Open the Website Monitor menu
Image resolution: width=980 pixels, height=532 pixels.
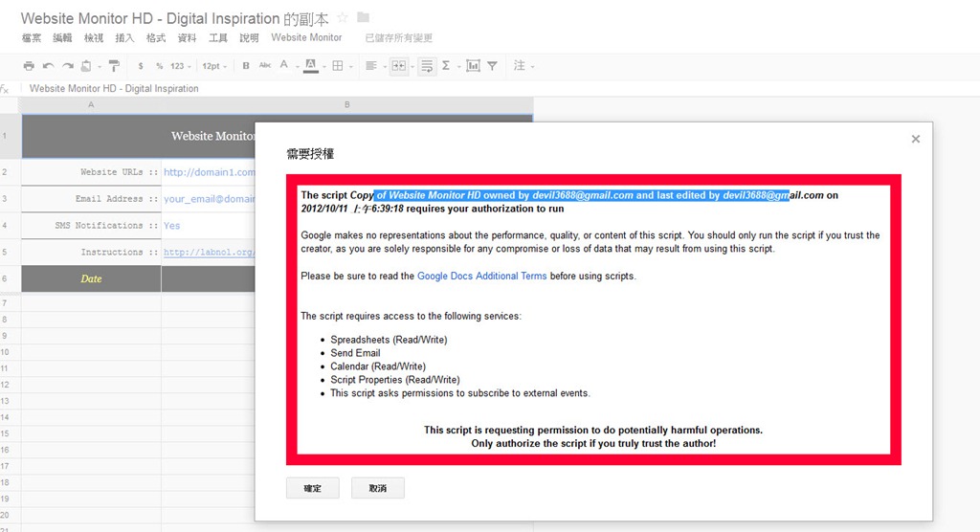click(x=306, y=37)
